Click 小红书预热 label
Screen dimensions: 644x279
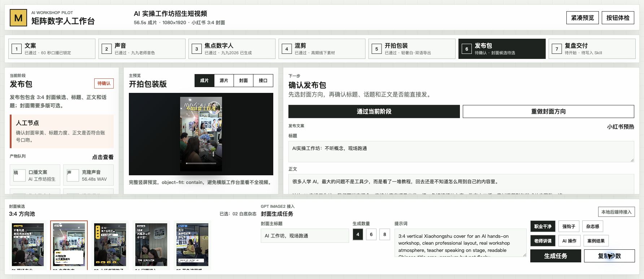pyautogui.click(x=621, y=127)
